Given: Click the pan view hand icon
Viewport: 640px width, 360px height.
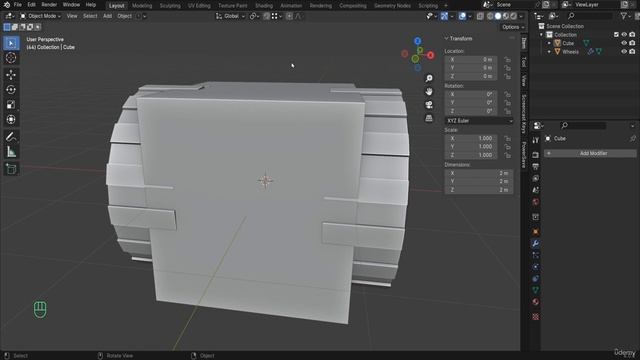Looking at the screenshot, I should 429,91.
